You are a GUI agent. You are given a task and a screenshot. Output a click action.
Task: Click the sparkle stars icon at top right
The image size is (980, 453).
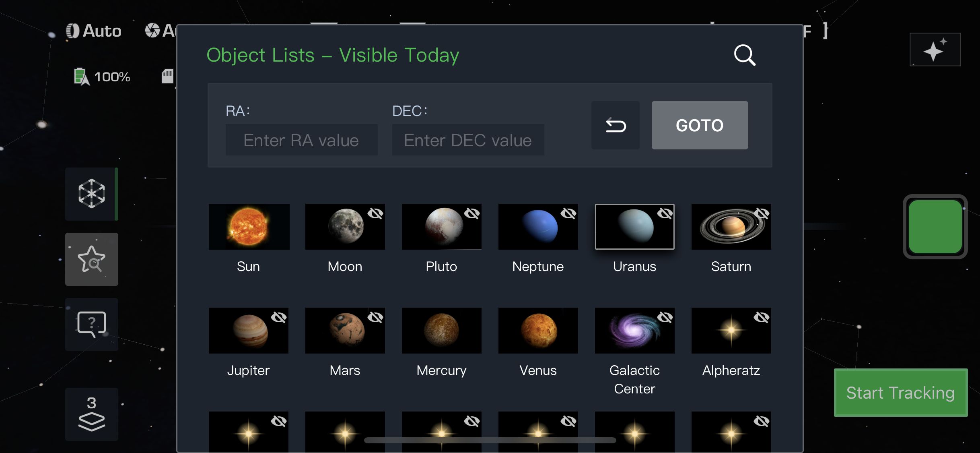pyautogui.click(x=935, y=50)
